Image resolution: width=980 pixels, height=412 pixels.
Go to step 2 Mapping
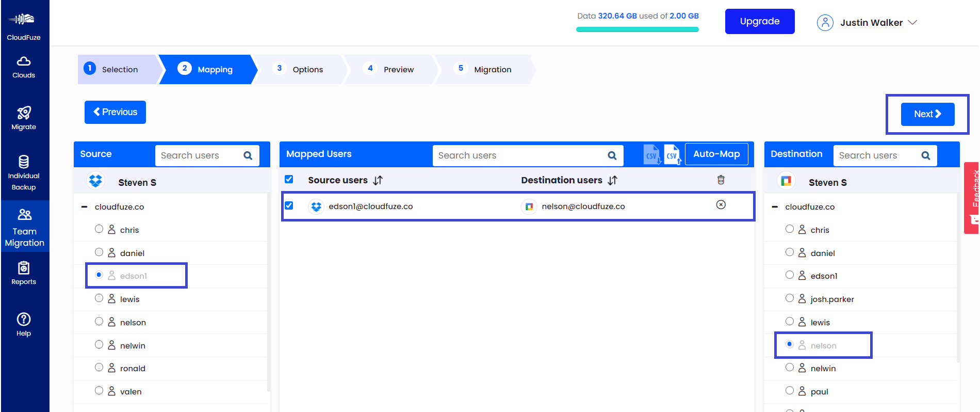click(x=208, y=69)
